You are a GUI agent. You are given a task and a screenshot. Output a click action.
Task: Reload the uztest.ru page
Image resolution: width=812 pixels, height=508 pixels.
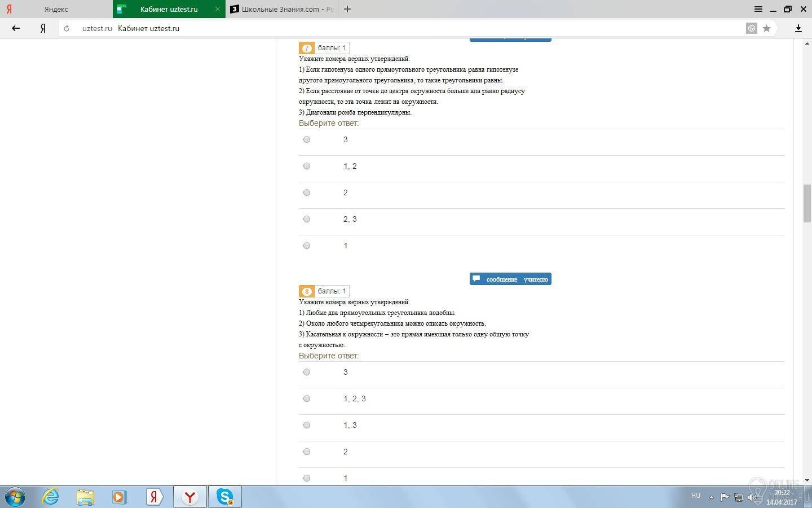click(67, 28)
